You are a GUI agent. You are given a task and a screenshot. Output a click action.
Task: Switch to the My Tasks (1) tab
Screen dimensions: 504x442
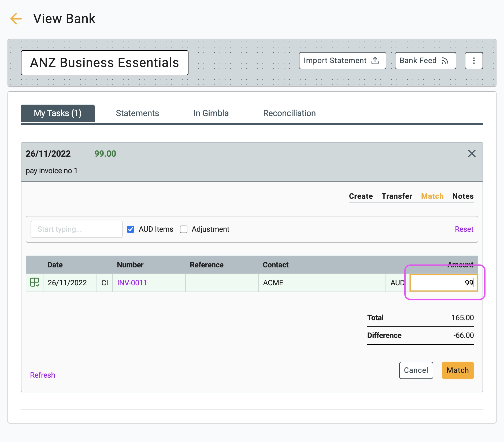(x=58, y=113)
